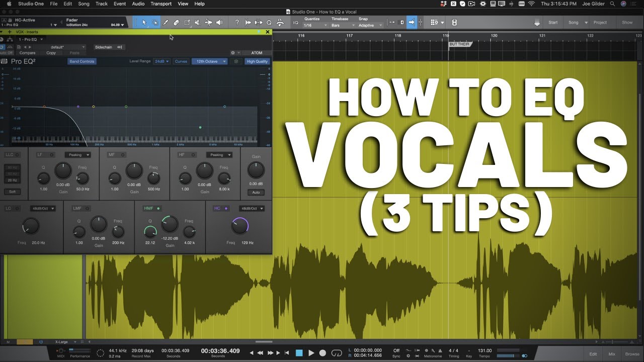Click the Compare button
The image size is (644, 362).
pyautogui.click(x=27, y=53)
